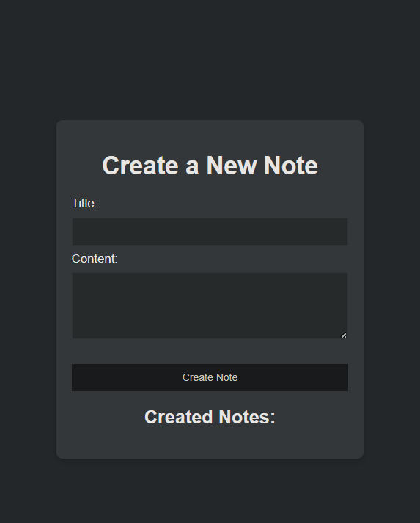This screenshot has height=523, width=420.
Task: Click the "Content:" field label
Action: click(95, 259)
